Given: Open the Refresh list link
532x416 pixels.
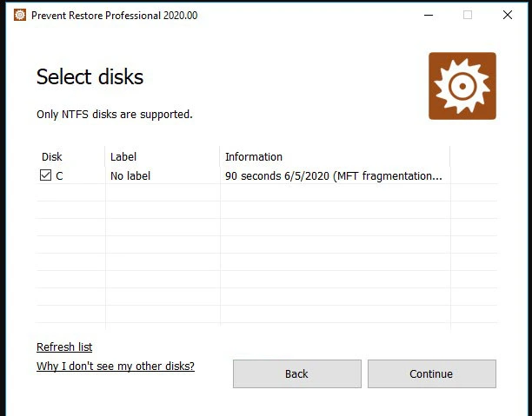Looking at the screenshot, I should click(x=64, y=347).
